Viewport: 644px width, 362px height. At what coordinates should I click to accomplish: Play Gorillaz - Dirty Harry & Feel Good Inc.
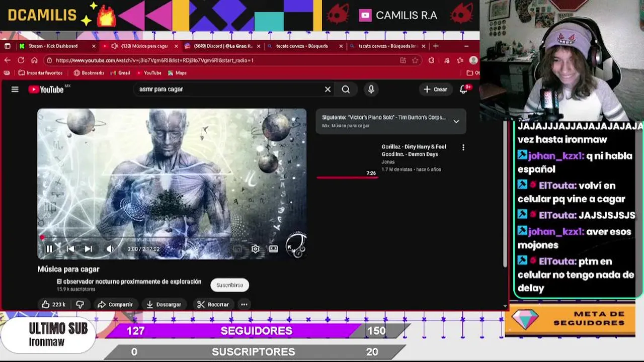coord(414,150)
